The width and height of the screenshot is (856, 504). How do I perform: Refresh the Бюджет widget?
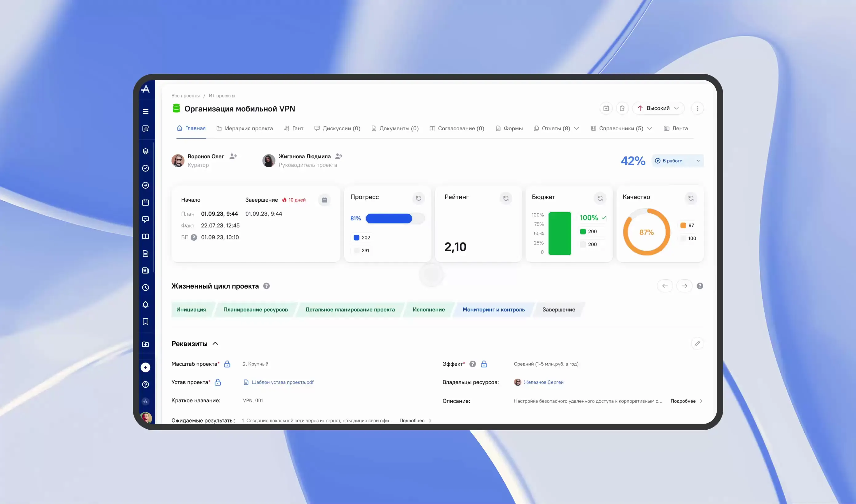pos(600,198)
